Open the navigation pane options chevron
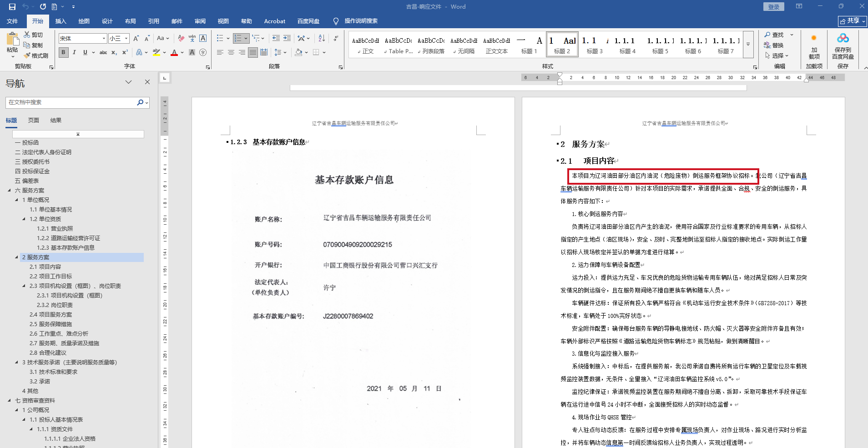 tap(129, 82)
